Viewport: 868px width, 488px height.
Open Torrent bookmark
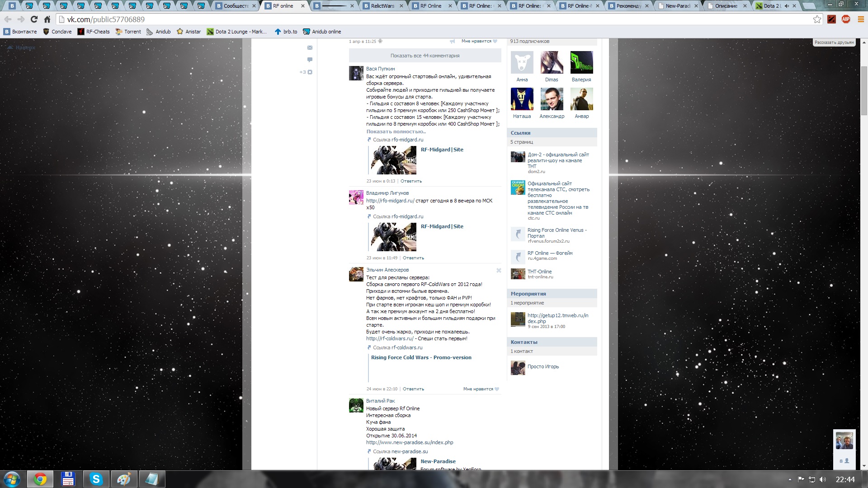[128, 32]
